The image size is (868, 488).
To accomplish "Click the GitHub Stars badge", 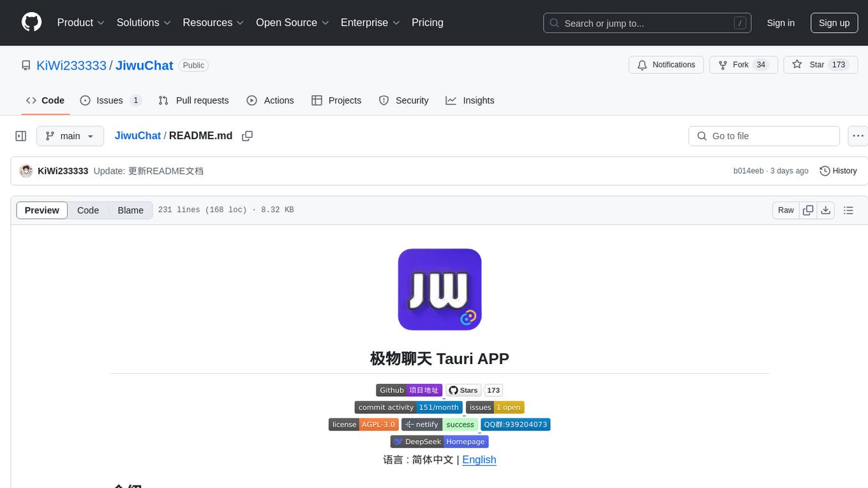I will tap(463, 390).
